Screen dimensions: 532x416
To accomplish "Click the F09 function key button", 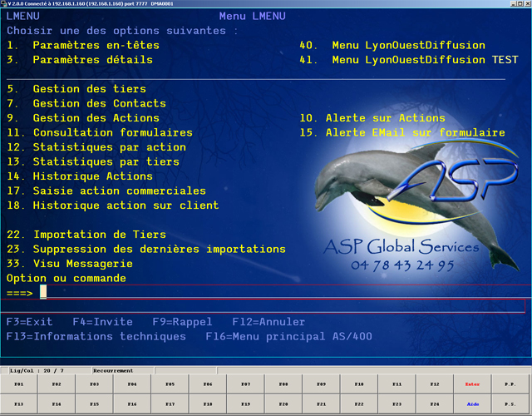I will (322, 384).
